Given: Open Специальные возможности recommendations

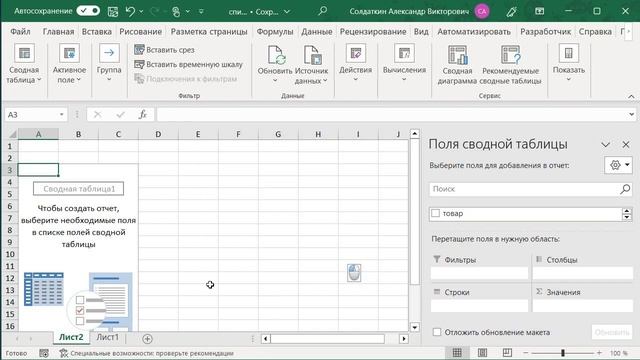Looking at the screenshot, I should click(147, 353).
